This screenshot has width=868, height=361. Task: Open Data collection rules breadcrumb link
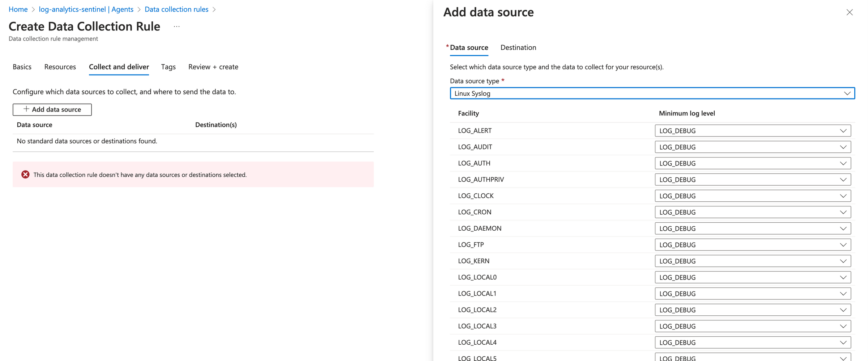[176, 9]
